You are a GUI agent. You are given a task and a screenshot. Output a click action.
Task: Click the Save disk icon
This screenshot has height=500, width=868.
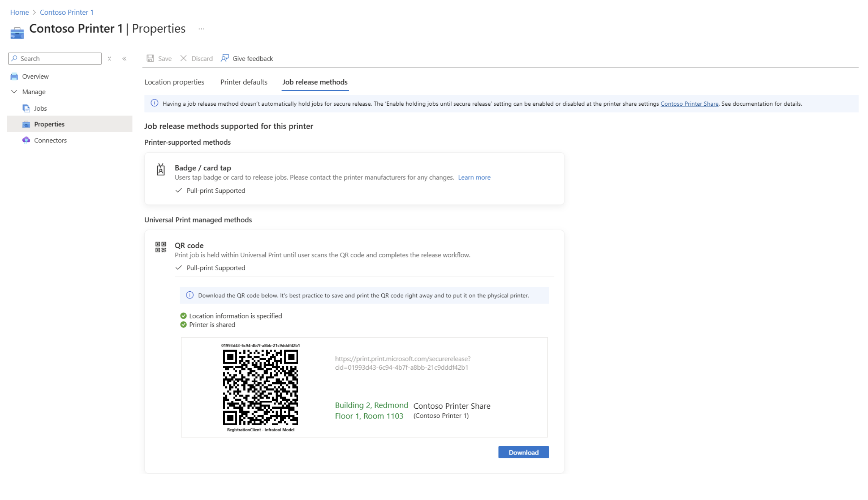150,58
